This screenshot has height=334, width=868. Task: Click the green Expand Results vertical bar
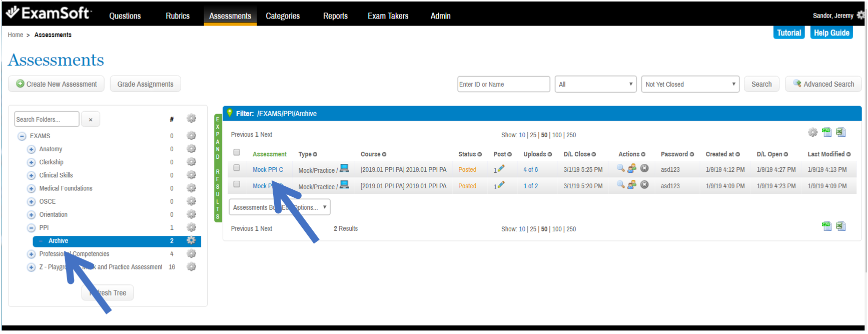218,168
